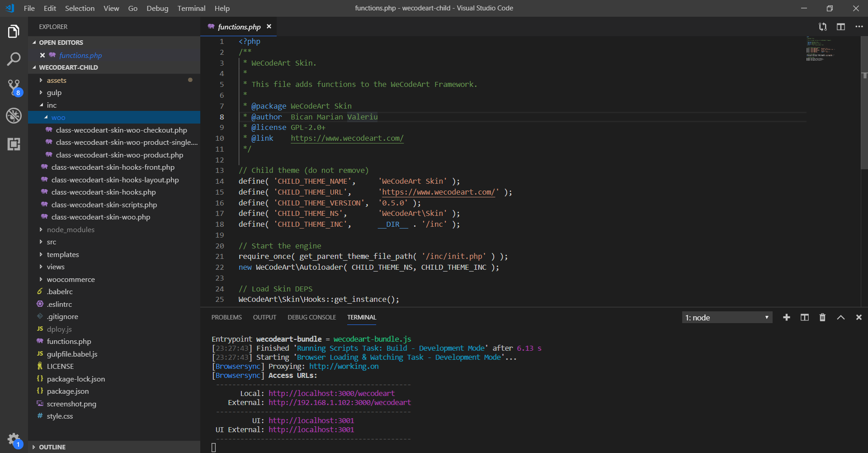Split the editor to the right
This screenshot has width=868, height=453.
pyautogui.click(x=841, y=27)
